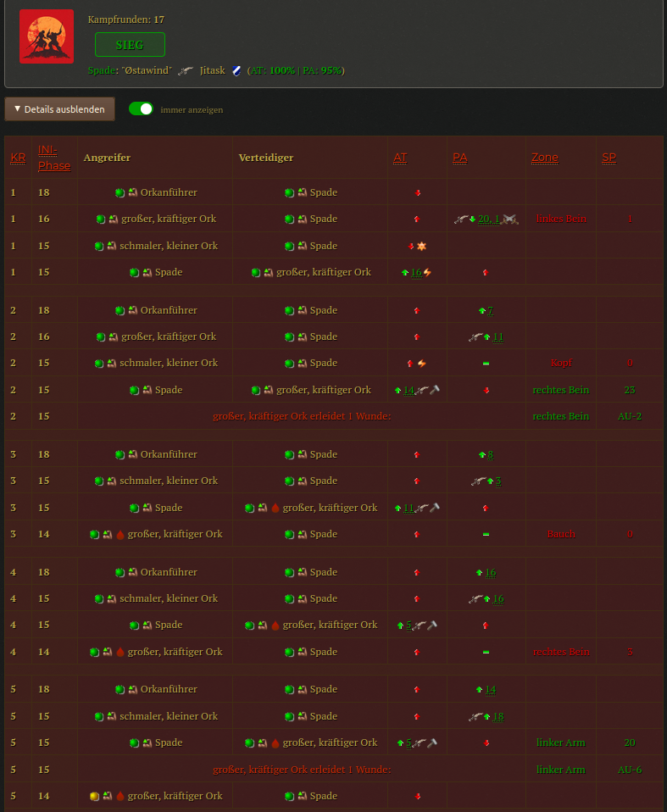The height and width of the screenshot is (812, 667).
Task: Click the crossed swords icon after PA "20, 1"
Action: coord(510,219)
